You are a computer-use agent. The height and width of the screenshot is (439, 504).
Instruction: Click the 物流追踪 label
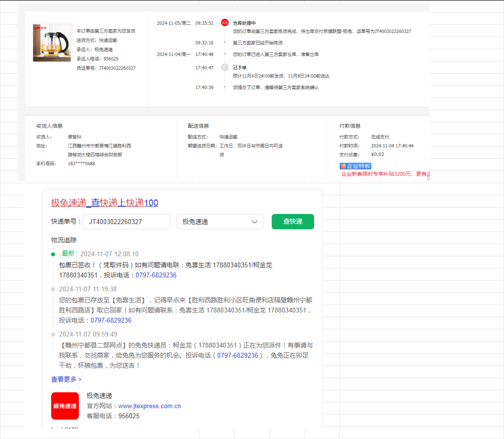coord(64,240)
